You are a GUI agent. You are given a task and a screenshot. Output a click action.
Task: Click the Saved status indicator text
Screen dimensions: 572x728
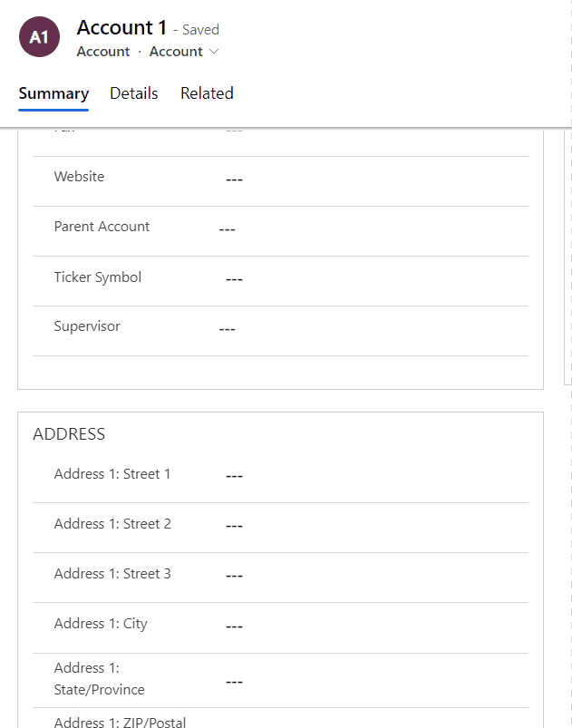[199, 29]
